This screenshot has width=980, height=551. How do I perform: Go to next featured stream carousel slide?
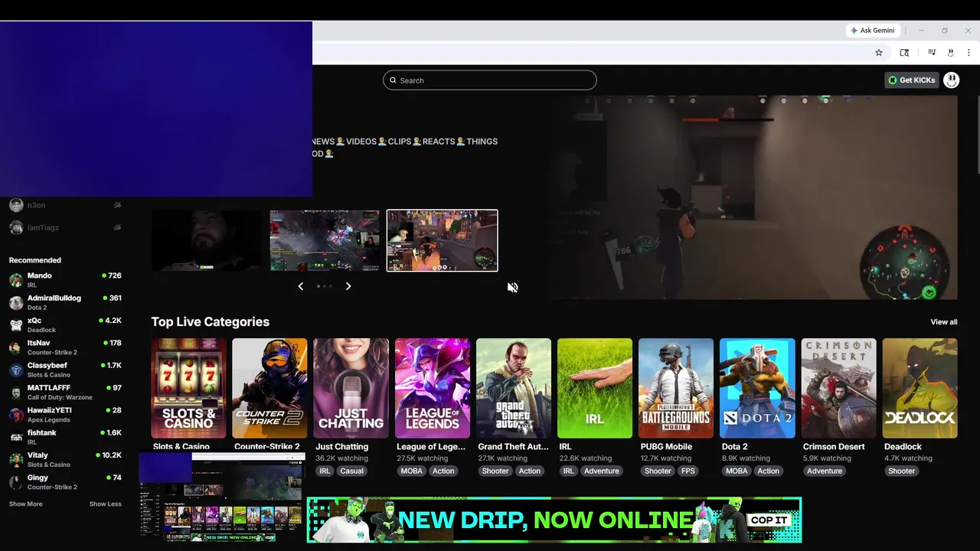coord(348,286)
